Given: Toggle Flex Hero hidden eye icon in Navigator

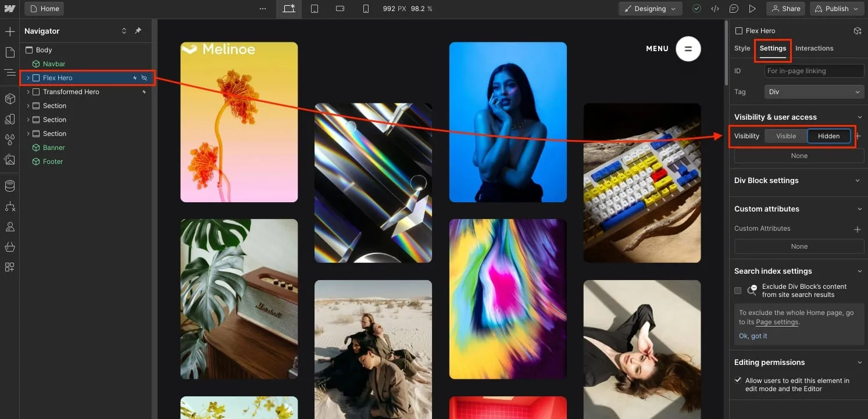Looking at the screenshot, I should coord(144,78).
